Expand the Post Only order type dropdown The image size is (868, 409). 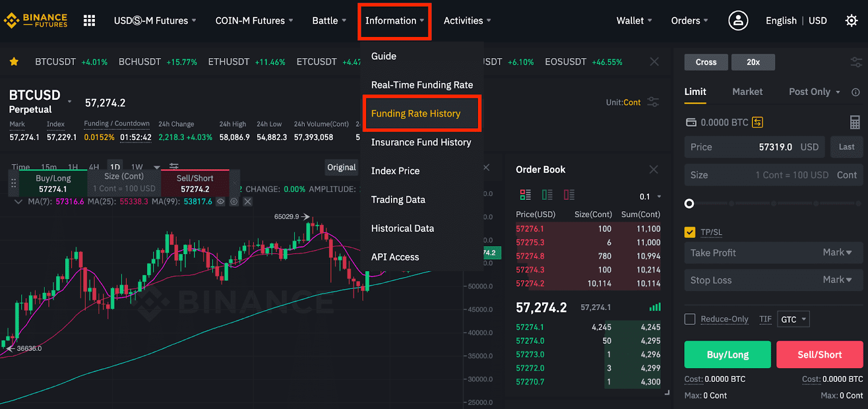coord(814,92)
